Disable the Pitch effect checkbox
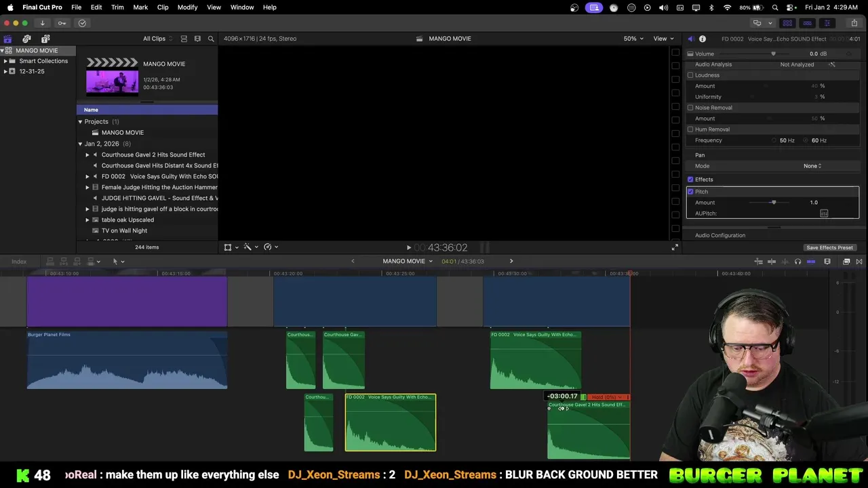 point(690,192)
